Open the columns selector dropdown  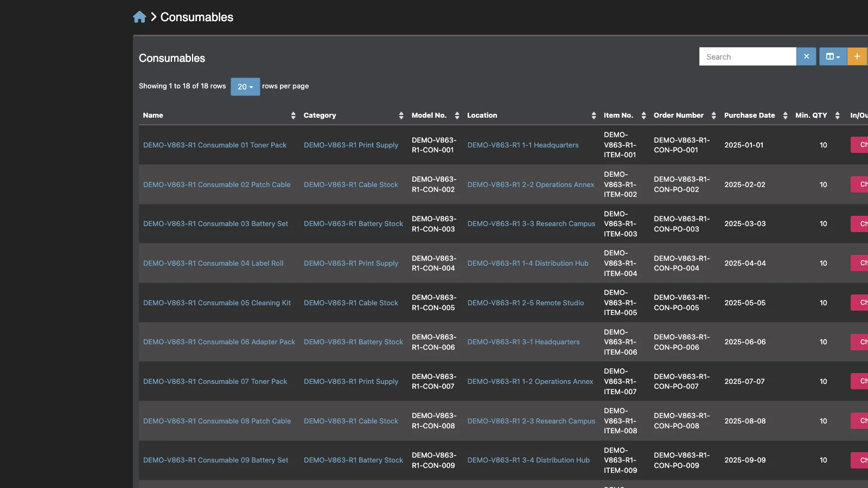(833, 56)
